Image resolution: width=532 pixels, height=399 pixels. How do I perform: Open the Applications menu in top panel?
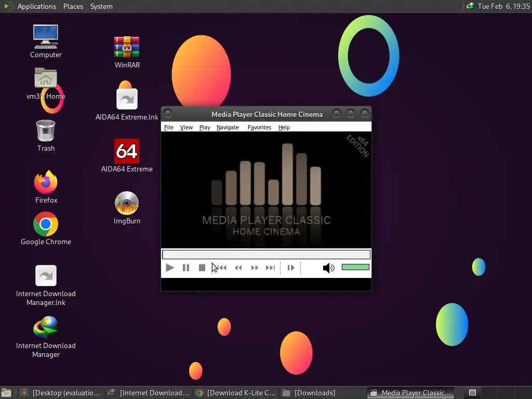37,6
